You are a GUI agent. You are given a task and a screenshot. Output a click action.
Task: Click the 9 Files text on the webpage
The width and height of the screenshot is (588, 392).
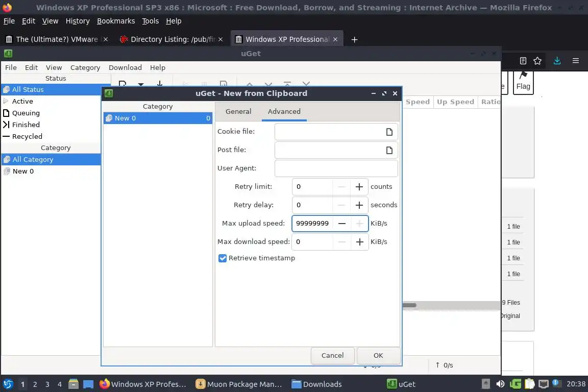(511, 302)
